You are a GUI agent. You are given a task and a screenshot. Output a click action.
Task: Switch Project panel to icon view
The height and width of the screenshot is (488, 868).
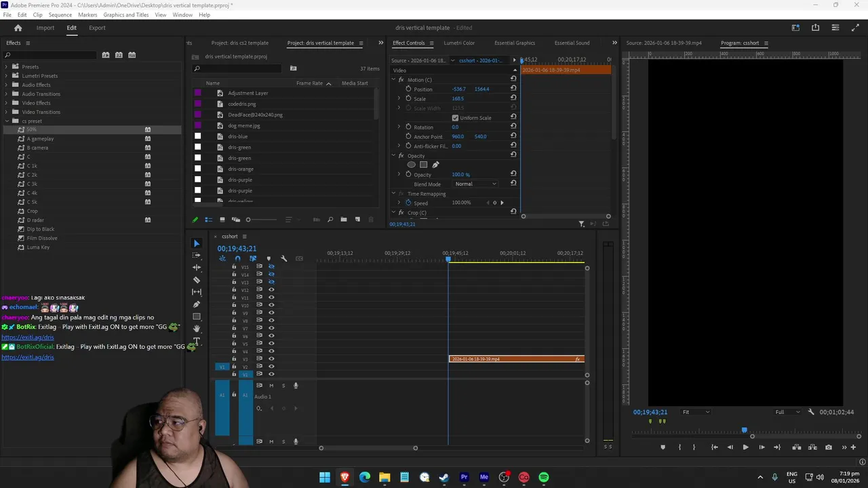(222, 220)
